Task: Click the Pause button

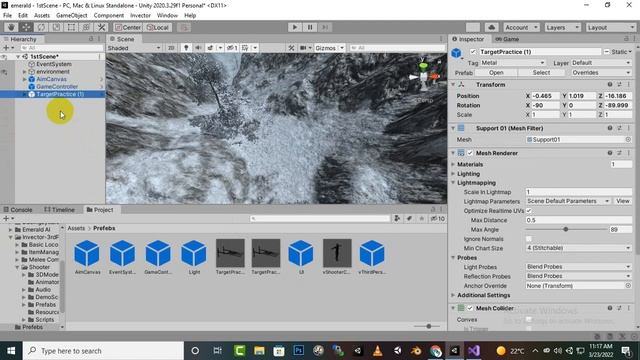Action: tap(310, 27)
